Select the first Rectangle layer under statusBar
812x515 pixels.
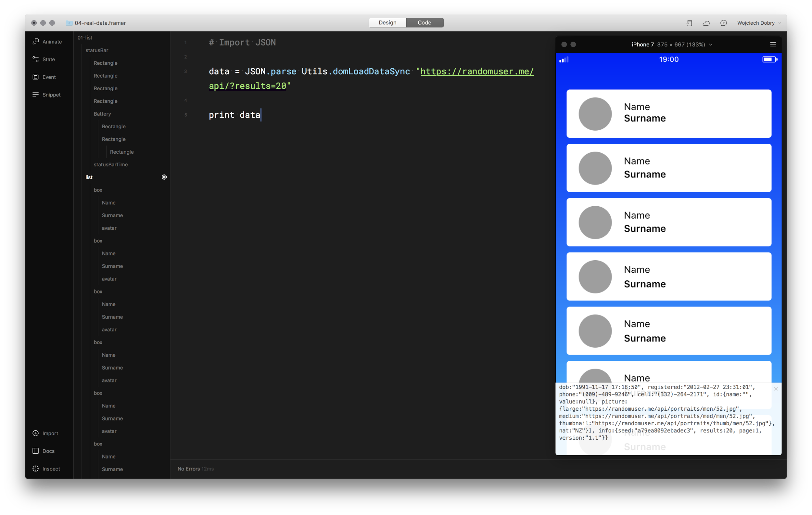[106, 63]
